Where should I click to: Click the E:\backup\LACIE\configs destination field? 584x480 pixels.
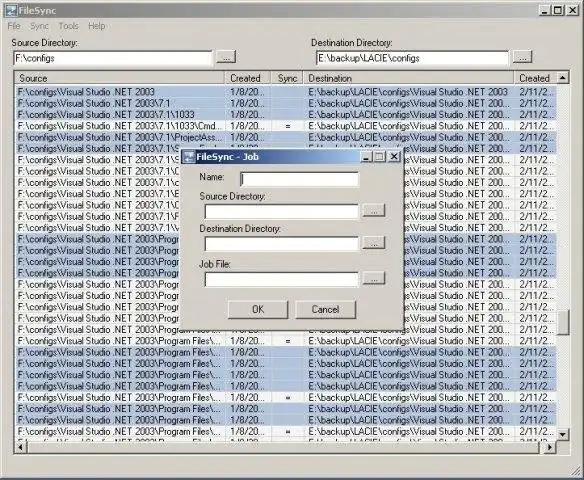point(412,58)
